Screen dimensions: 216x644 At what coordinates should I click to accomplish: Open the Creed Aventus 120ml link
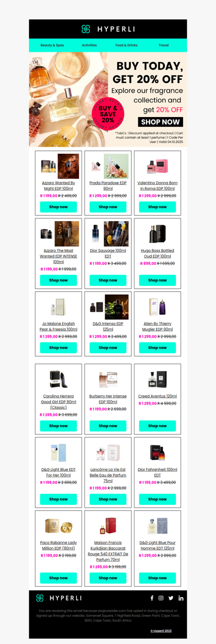pos(157,396)
